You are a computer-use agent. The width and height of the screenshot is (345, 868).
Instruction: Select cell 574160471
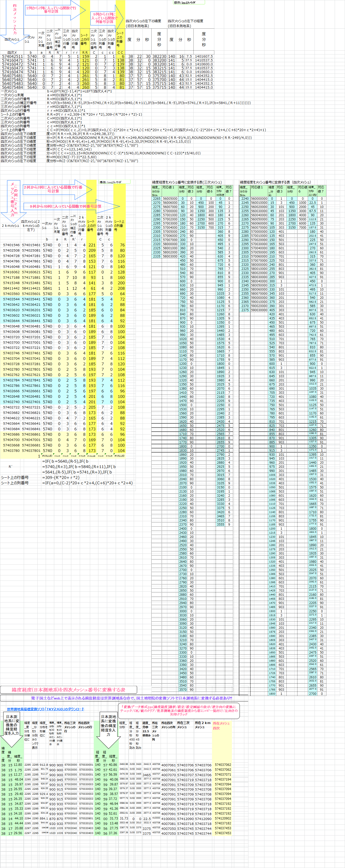point(12,60)
